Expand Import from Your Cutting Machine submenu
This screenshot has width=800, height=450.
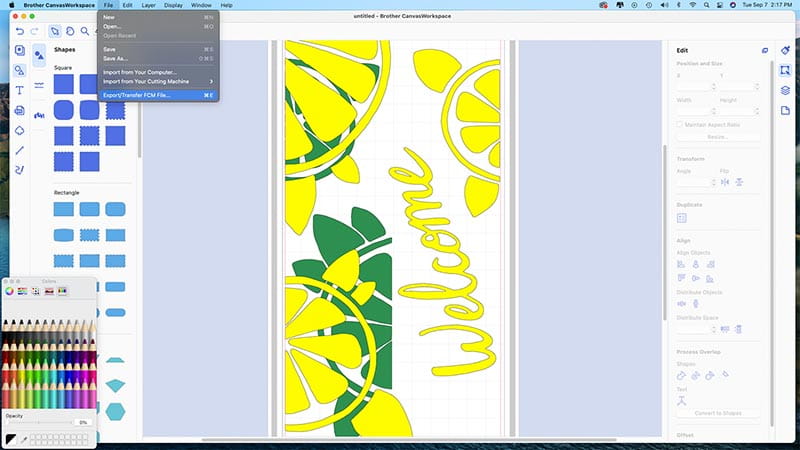coord(158,82)
